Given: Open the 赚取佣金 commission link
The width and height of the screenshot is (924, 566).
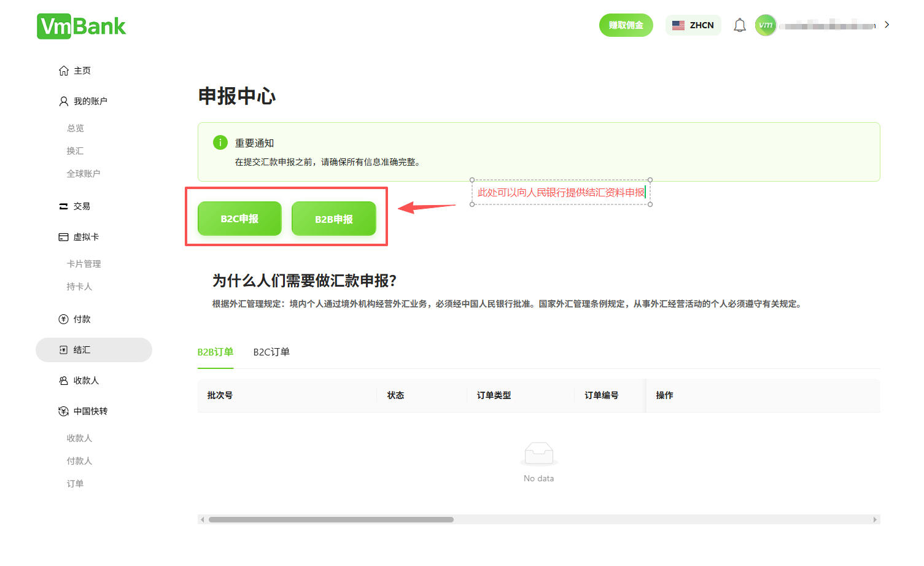Looking at the screenshot, I should click(x=626, y=25).
